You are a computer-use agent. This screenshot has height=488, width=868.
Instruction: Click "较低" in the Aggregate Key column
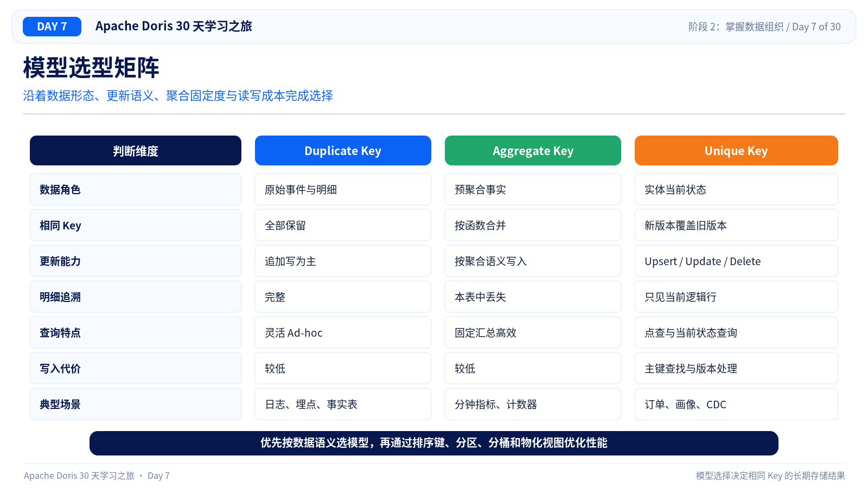point(533,368)
